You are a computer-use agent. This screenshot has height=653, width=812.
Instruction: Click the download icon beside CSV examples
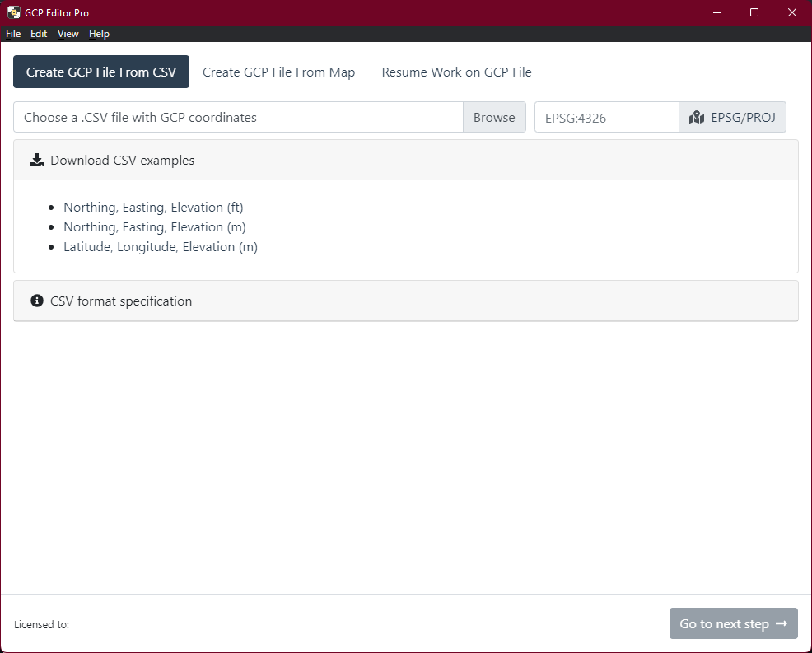pyautogui.click(x=37, y=159)
